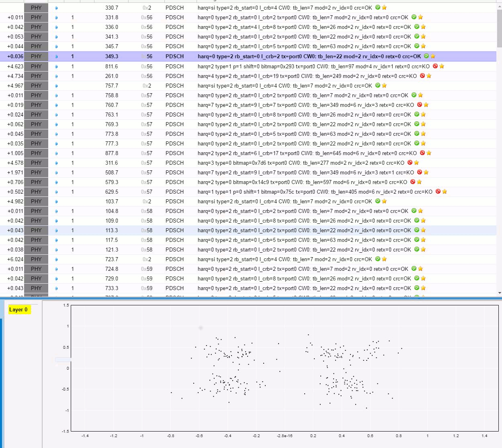Screen dimensions: 502x448
Task: Click the star icon on row 311.6
Action: 416,163
